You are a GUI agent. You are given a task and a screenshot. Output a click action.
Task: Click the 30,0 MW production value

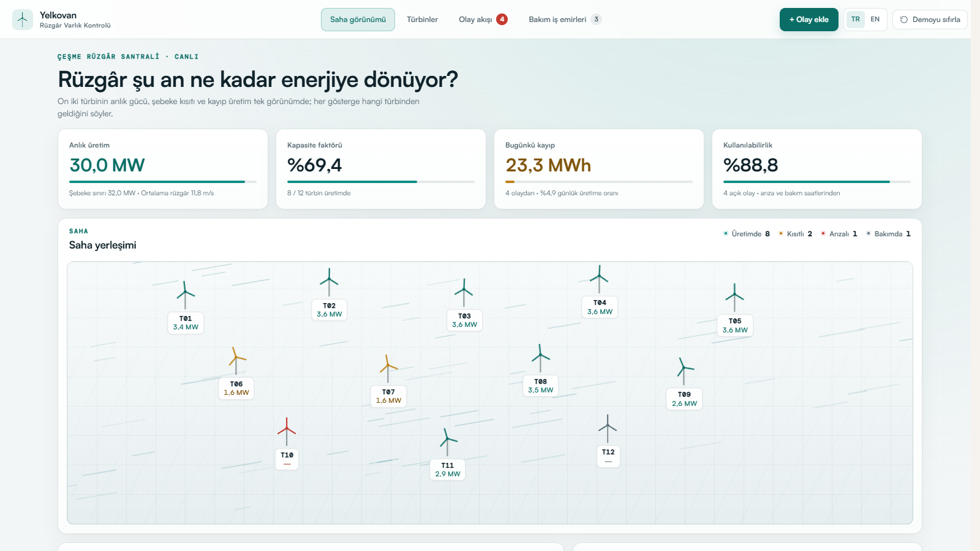[107, 165]
